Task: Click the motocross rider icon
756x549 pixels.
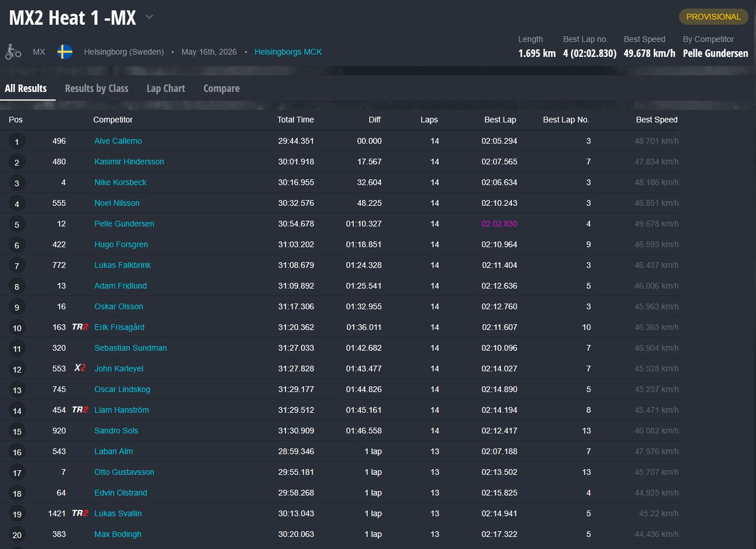Action: coord(13,52)
